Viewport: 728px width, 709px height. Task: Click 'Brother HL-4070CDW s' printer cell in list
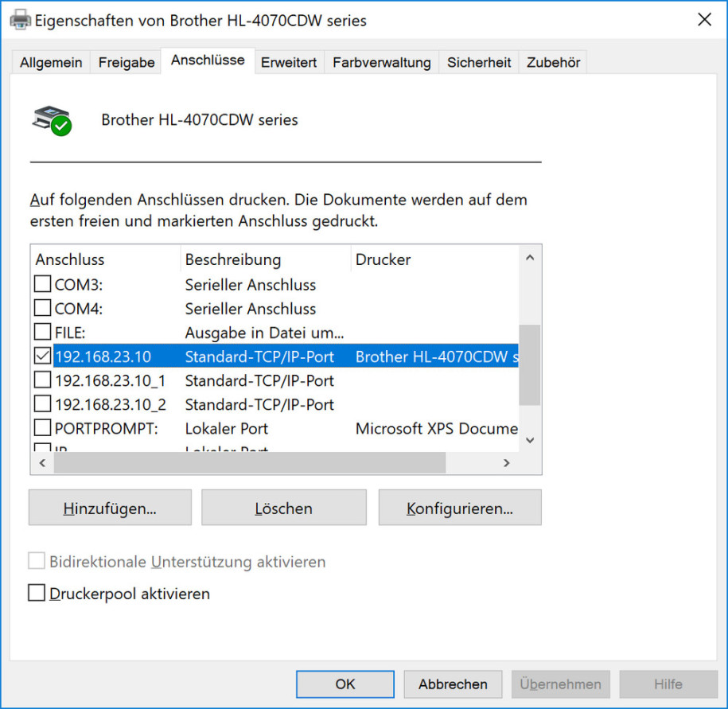437,356
